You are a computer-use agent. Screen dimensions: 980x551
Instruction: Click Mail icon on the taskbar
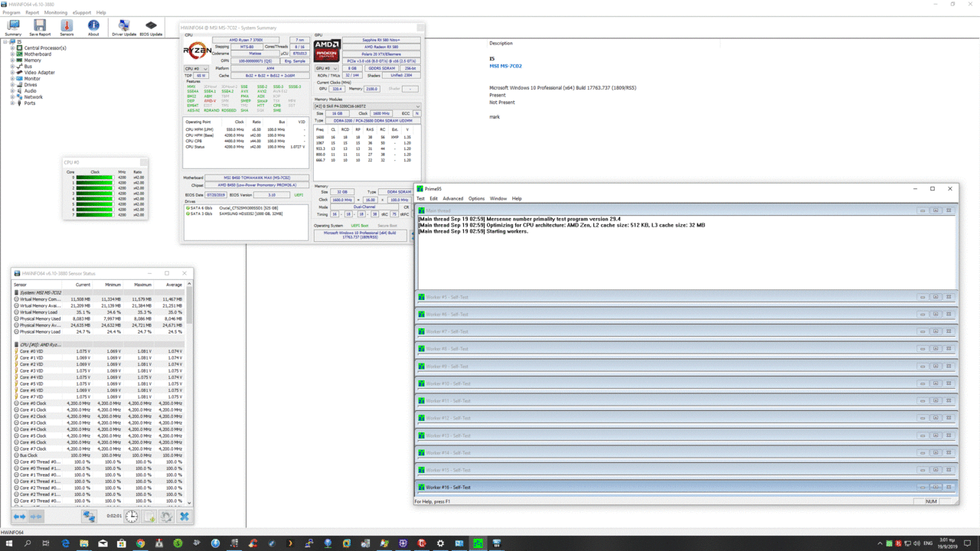(x=103, y=543)
